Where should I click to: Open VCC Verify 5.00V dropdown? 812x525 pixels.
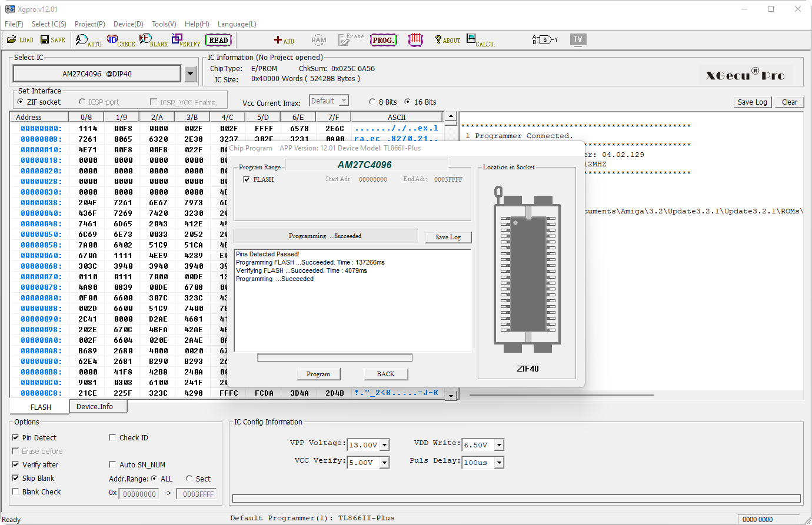[x=384, y=463]
